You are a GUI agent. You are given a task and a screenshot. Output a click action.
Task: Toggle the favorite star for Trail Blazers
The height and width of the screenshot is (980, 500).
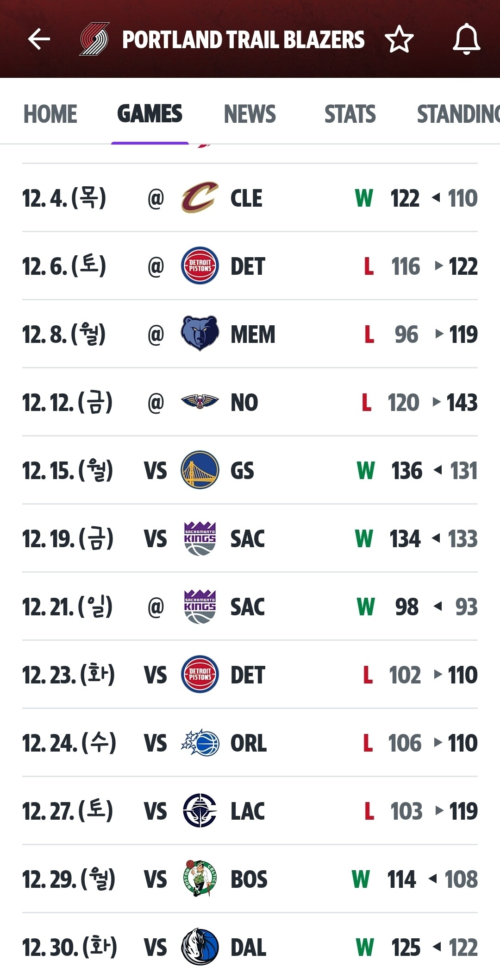pyautogui.click(x=399, y=39)
